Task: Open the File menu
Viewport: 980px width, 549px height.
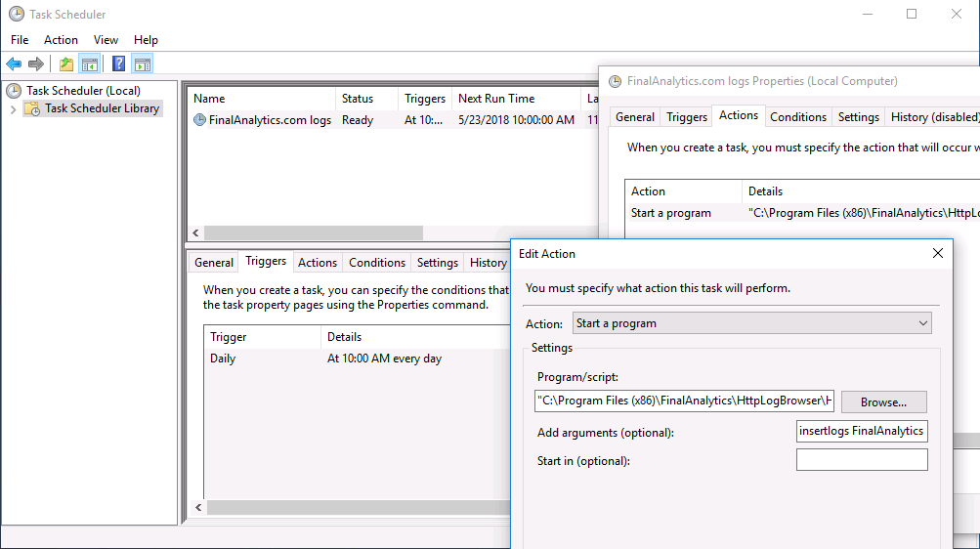Action: [20, 40]
